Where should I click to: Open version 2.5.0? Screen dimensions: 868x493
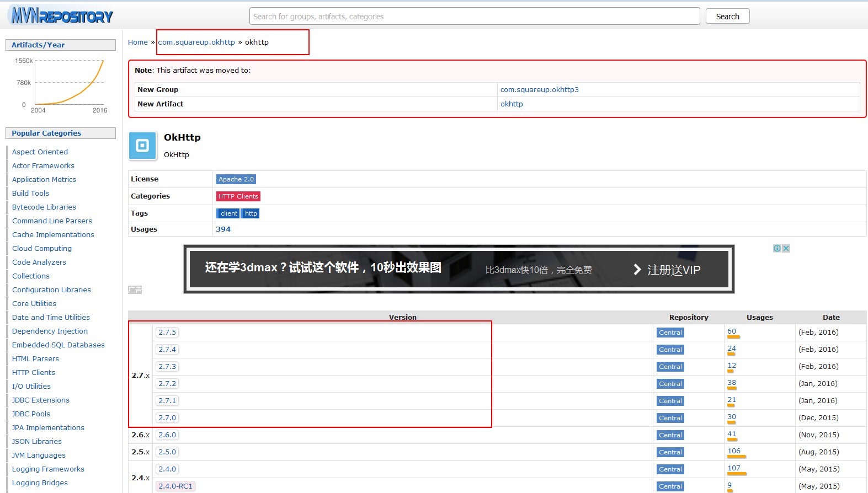(x=167, y=452)
